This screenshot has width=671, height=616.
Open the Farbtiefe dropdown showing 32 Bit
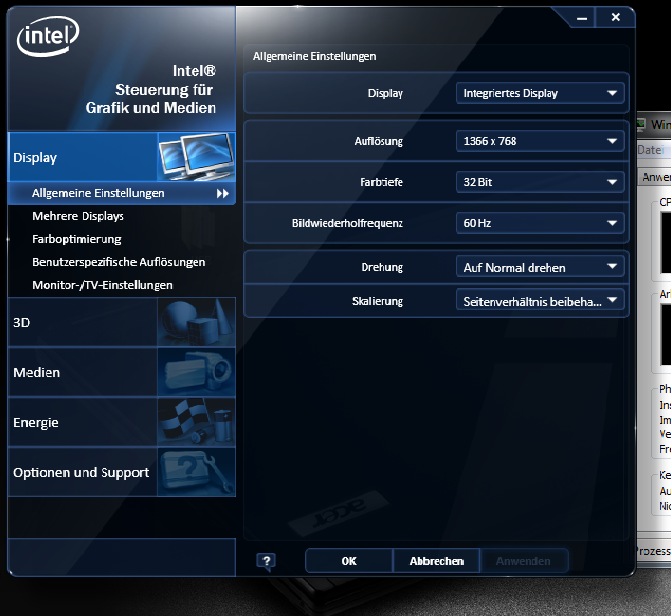click(x=540, y=182)
